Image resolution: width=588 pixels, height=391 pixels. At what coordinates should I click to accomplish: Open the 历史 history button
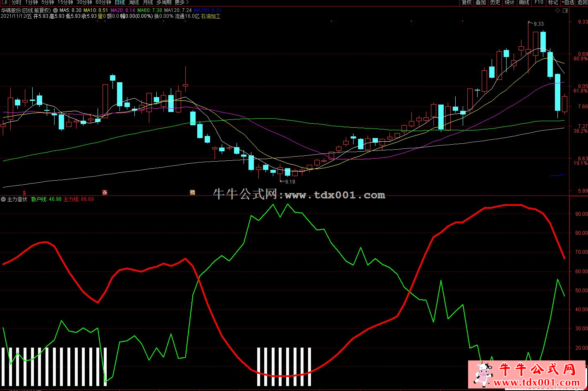click(x=495, y=2)
